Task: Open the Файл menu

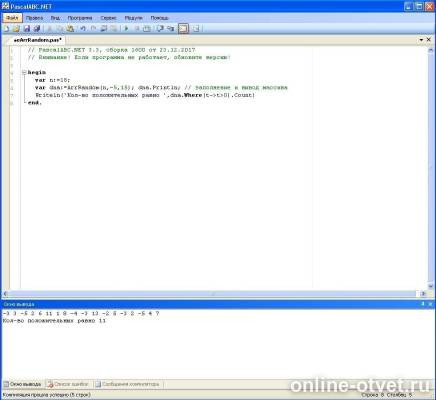Action: pyautogui.click(x=12, y=18)
